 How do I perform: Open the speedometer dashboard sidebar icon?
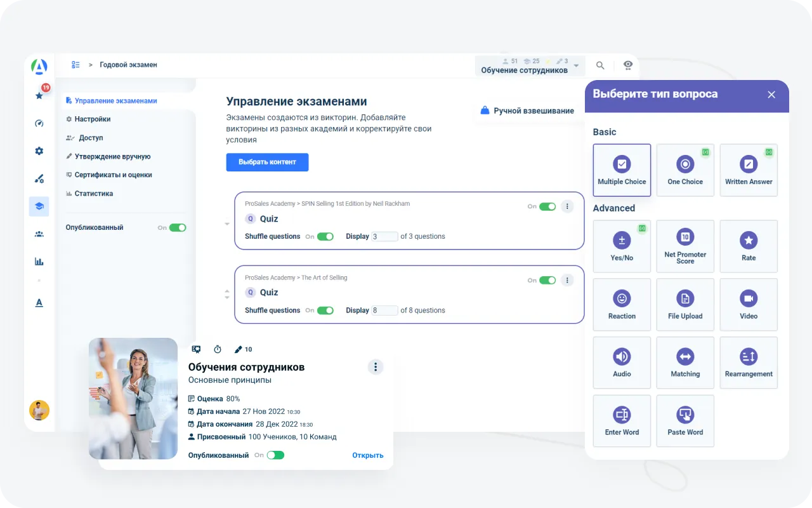(39, 123)
